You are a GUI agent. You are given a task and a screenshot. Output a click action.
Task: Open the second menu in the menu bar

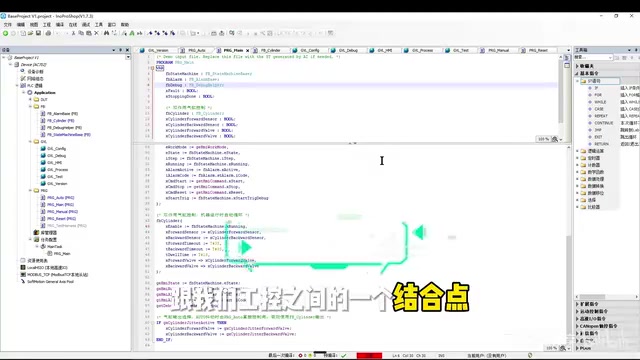point(20,25)
